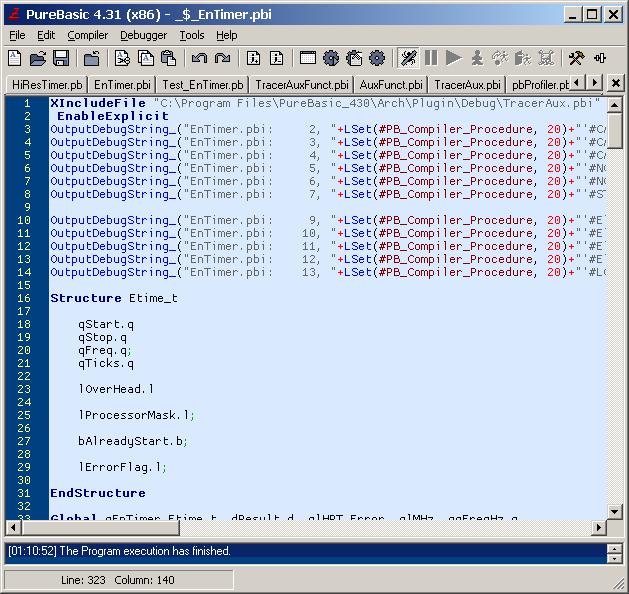Remove comment block toolbar icon

276,58
